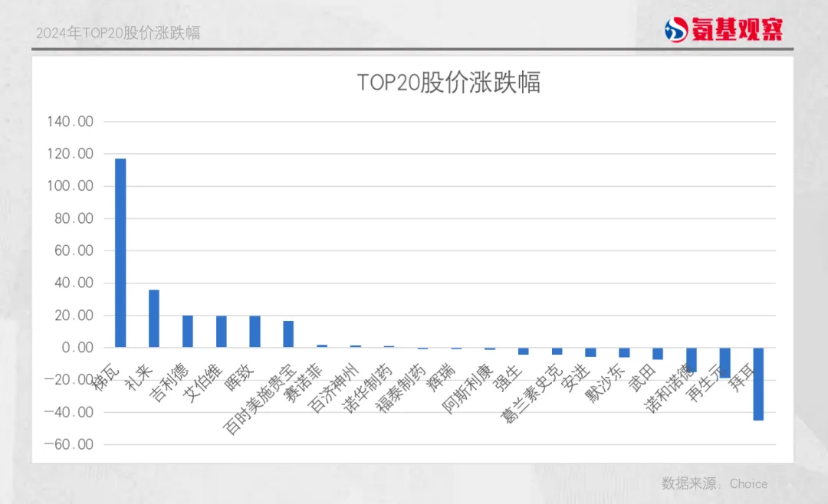Select the 福泰制药 axis label
Image resolution: width=828 pixels, height=504 pixels.
(399, 387)
